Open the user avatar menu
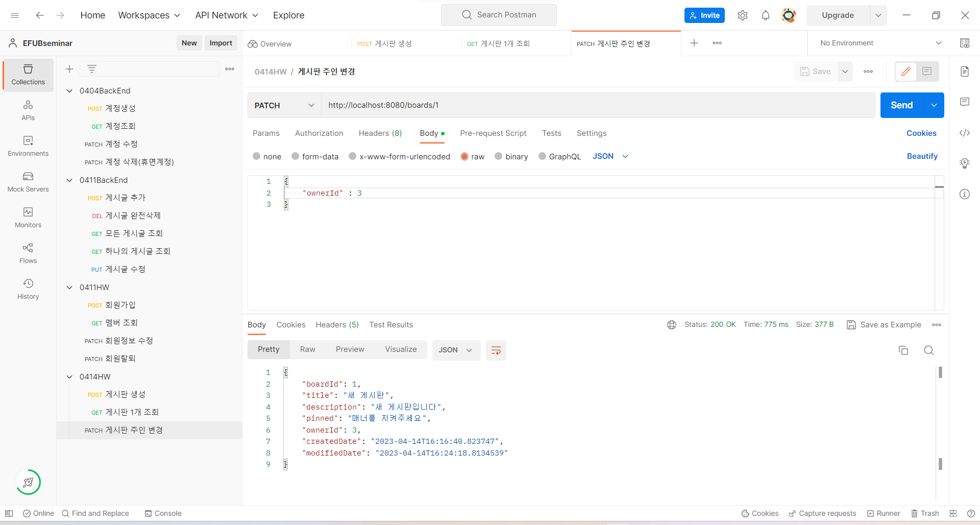Screen dimensions: 980x525 tap(789, 15)
